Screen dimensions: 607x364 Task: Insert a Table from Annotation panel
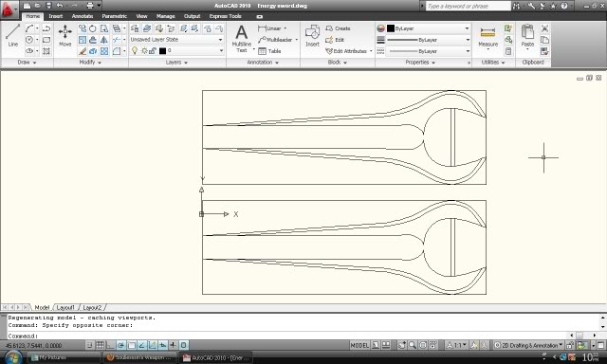[x=269, y=50]
